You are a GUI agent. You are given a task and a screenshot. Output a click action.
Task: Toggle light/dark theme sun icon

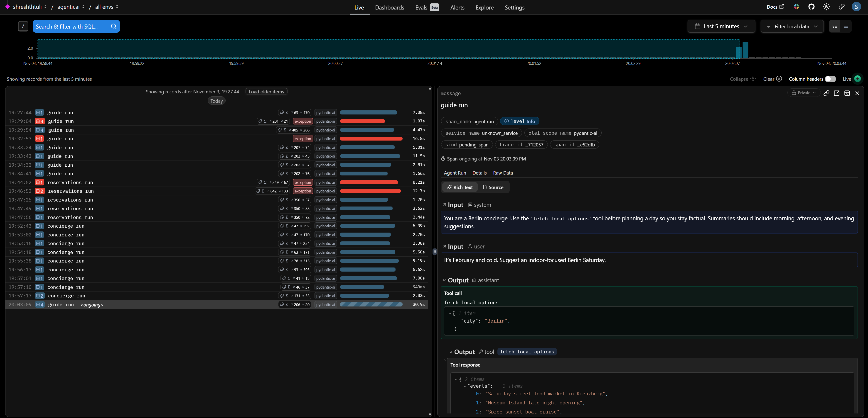(x=826, y=7)
